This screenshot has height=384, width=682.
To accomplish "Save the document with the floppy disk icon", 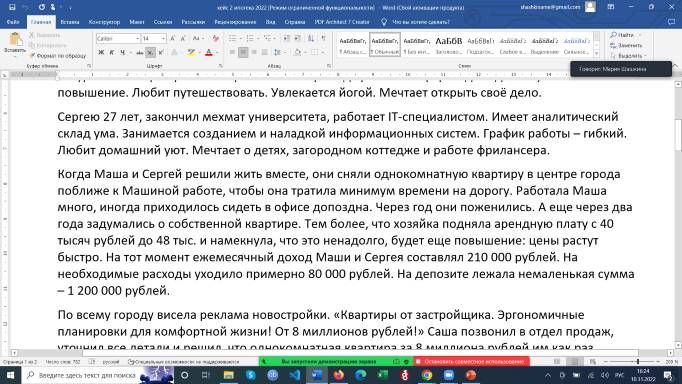I will tap(12, 7).
